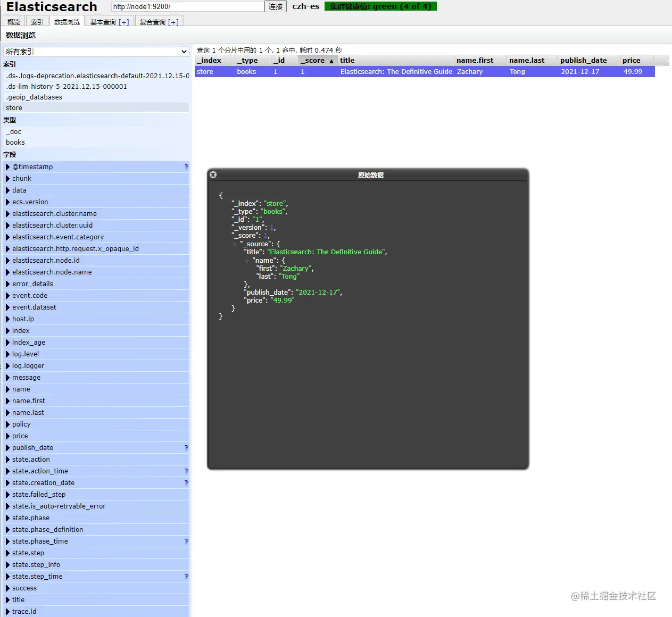Add a new basic query tab via [+]
The width and height of the screenshot is (672, 617).
(124, 22)
